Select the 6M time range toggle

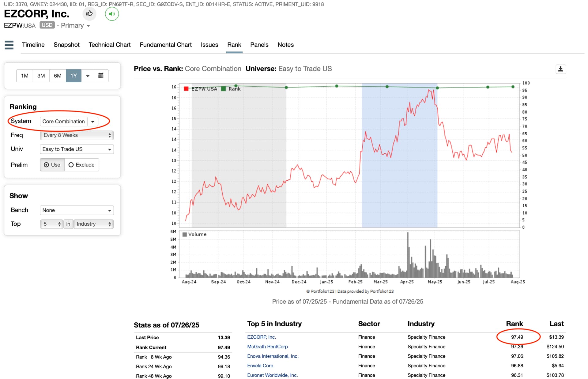[x=58, y=76]
